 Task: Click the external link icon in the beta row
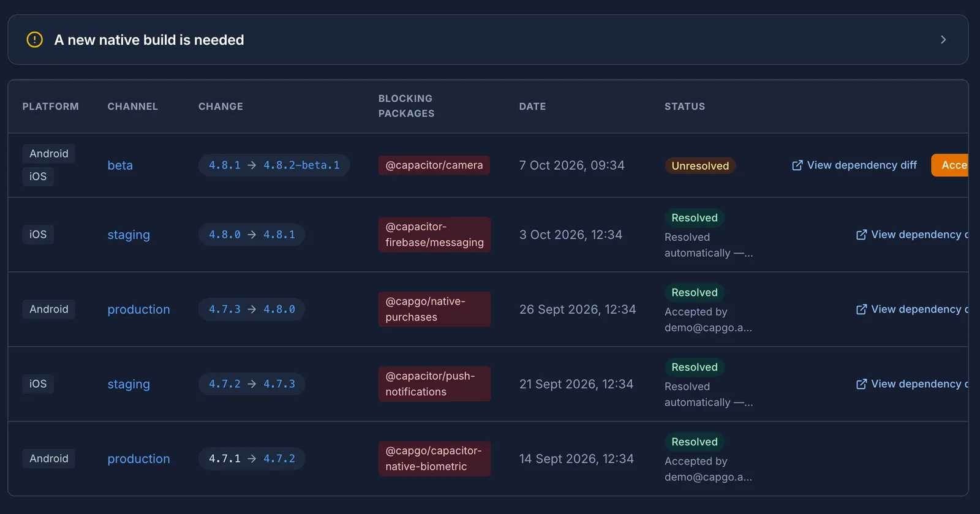coord(797,165)
